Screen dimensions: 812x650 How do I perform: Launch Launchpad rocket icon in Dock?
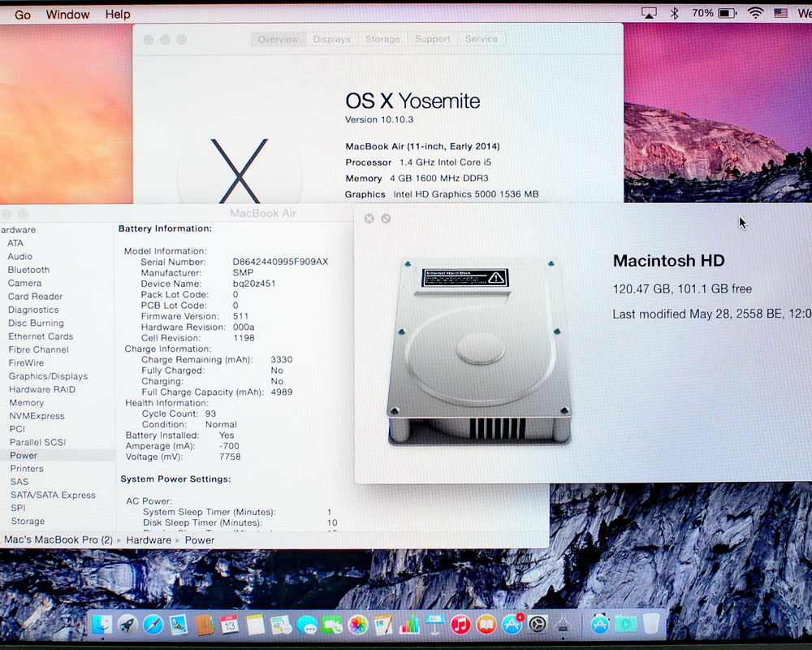pyautogui.click(x=127, y=625)
